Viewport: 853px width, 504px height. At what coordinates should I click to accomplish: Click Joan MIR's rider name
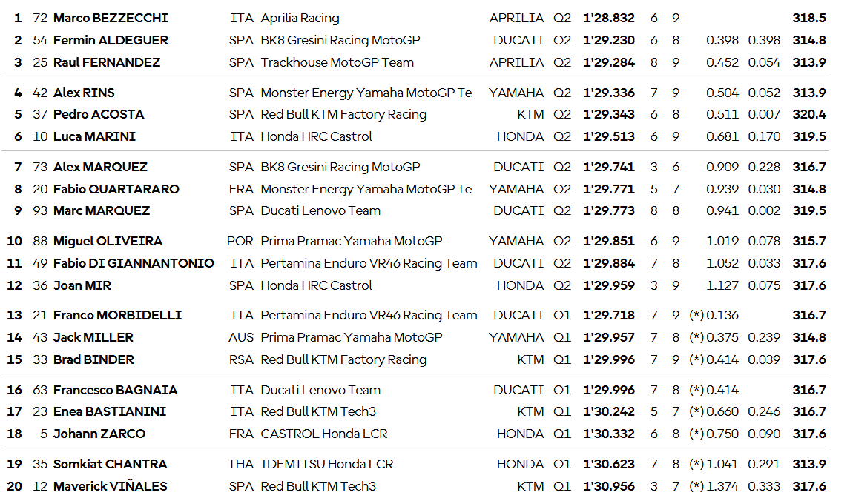tap(82, 285)
